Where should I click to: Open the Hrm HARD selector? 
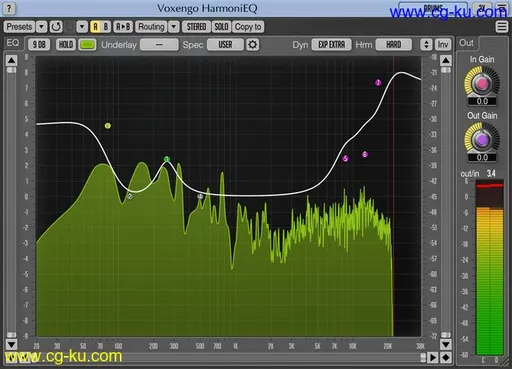pyautogui.click(x=393, y=44)
